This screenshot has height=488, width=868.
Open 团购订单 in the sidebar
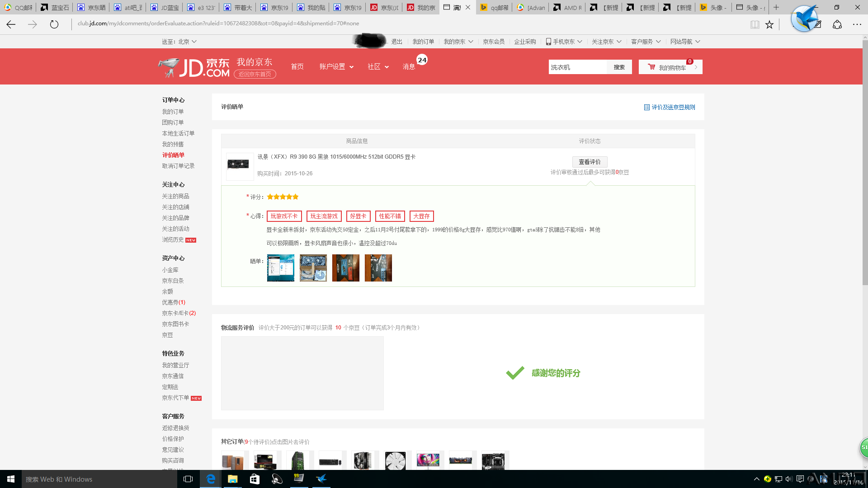(173, 122)
